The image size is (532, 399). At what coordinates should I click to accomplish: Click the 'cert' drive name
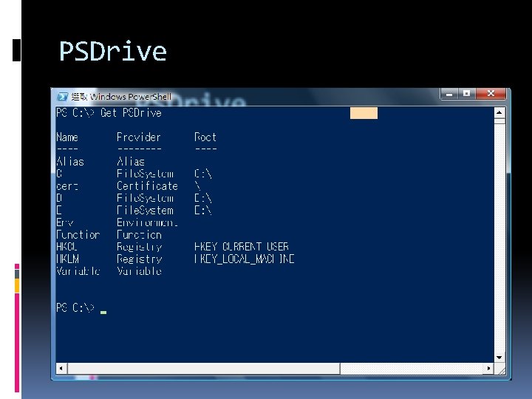click(67, 186)
